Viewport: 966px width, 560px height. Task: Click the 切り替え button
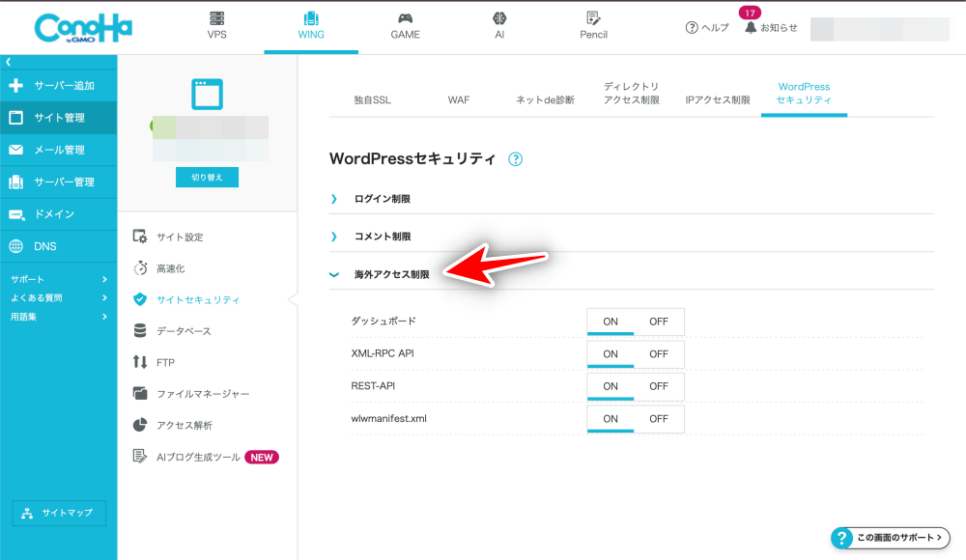pos(207,178)
